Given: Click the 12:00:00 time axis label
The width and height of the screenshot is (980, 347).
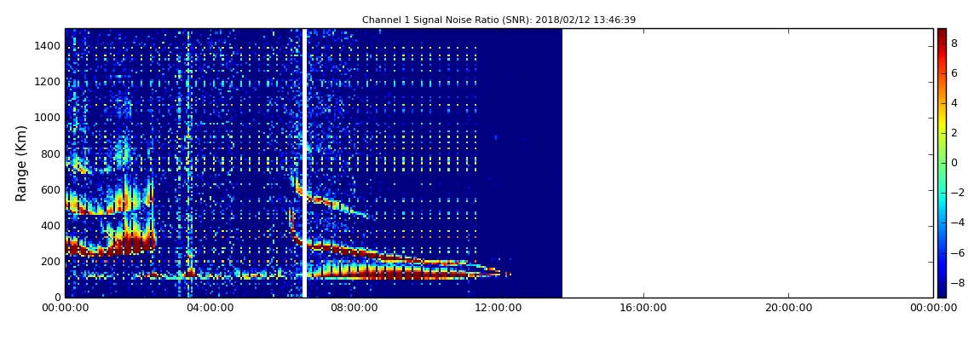Looking at the screenshot, I should (x=499, y=308).
